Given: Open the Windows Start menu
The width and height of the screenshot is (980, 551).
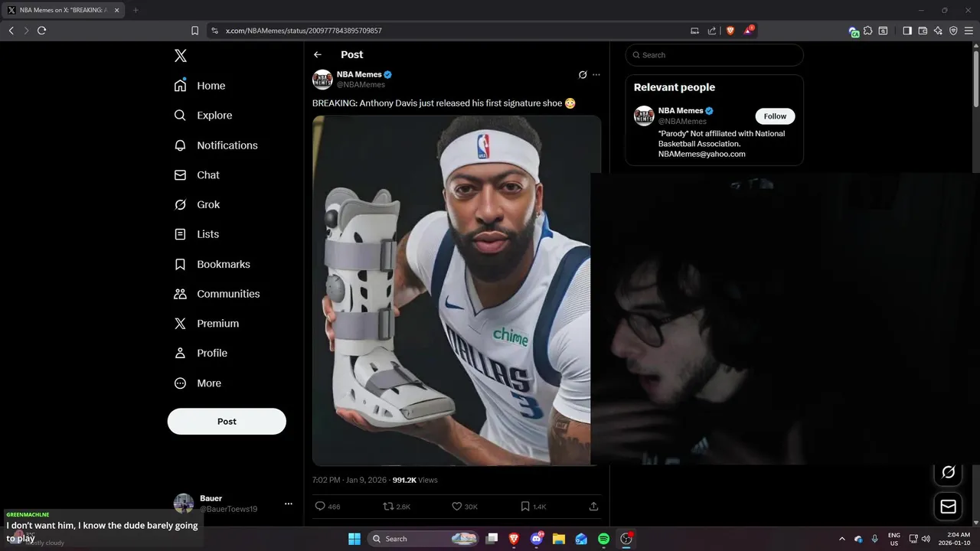Looking at the screenshot, I should [x=354, y=539].
